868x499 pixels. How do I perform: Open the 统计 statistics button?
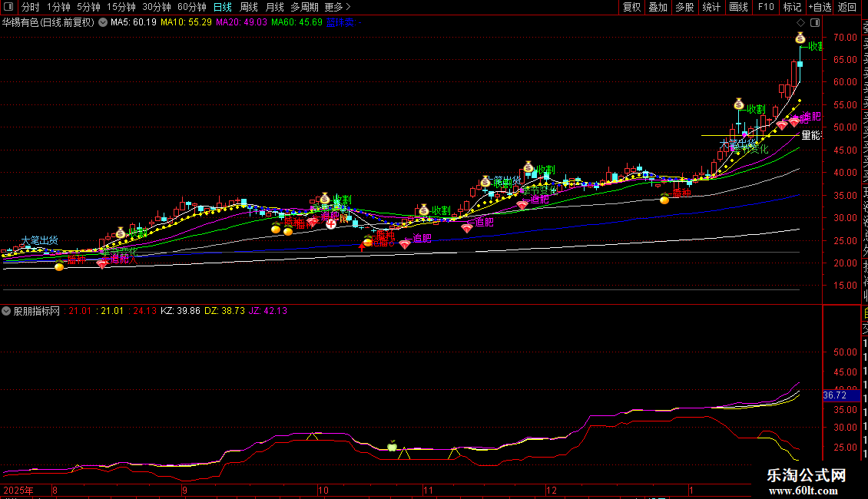(711, 7)
